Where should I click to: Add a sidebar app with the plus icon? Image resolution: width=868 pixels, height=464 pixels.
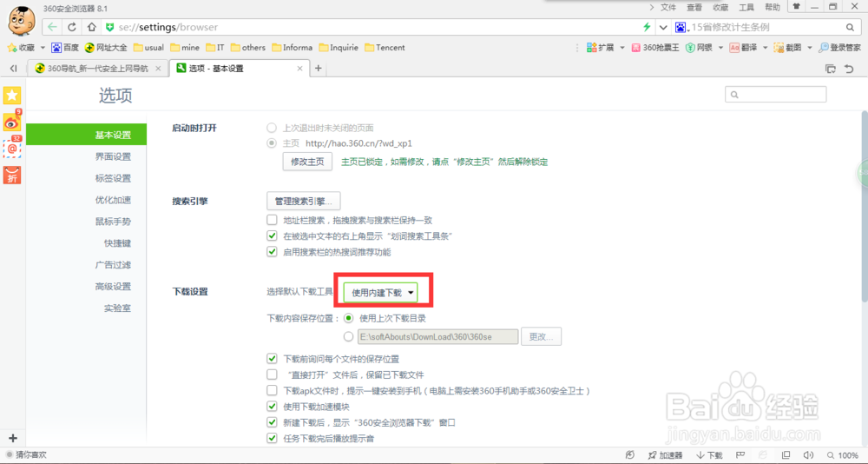pyautogui.click(x=14, y=437)
